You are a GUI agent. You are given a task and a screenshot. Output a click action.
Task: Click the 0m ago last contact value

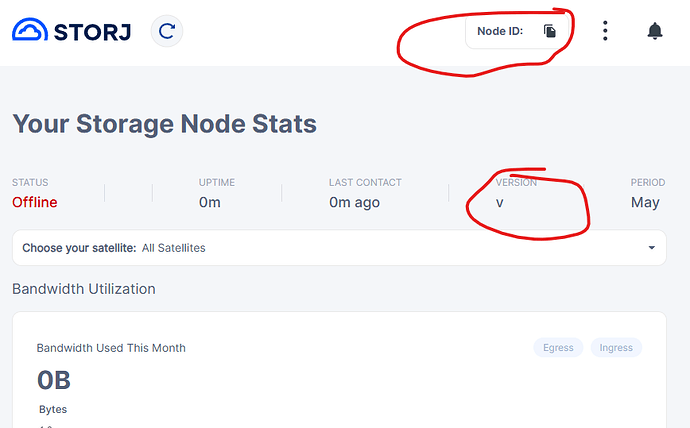click(354, 202)
